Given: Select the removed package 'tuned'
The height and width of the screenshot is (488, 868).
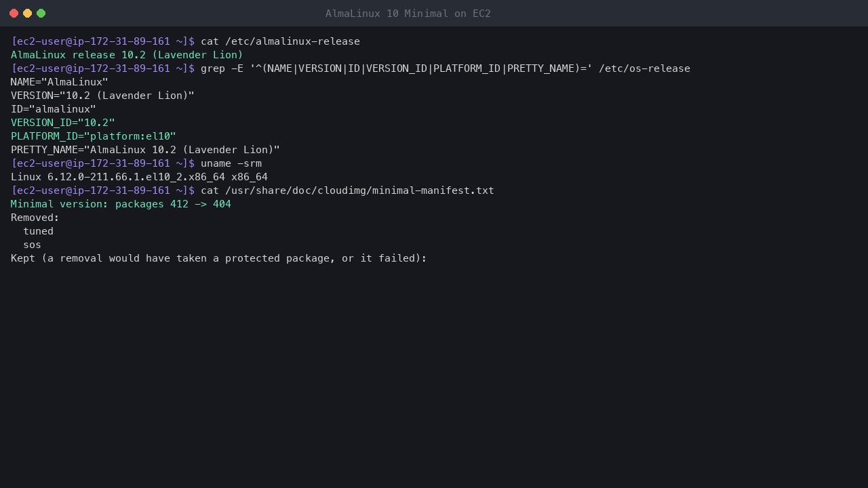Looking at the screenshot, I should [38, 231].
